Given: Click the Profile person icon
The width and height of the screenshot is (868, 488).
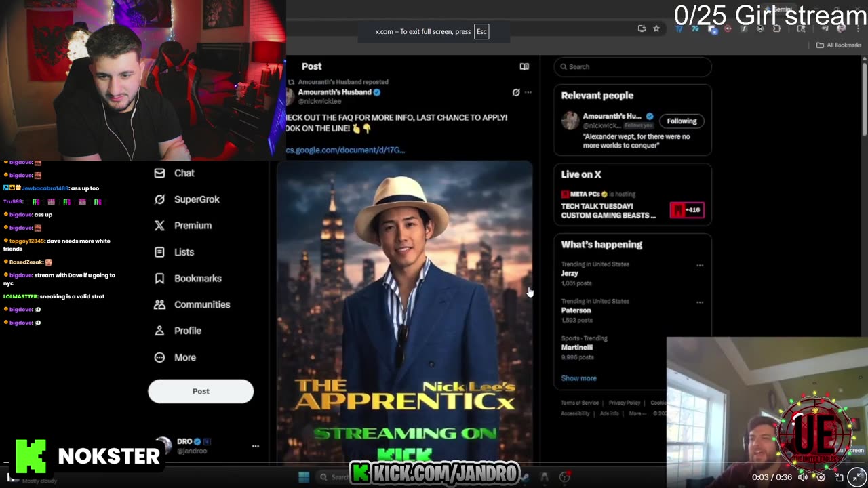Looking at the screenshot, I should [x=159, y=331].
